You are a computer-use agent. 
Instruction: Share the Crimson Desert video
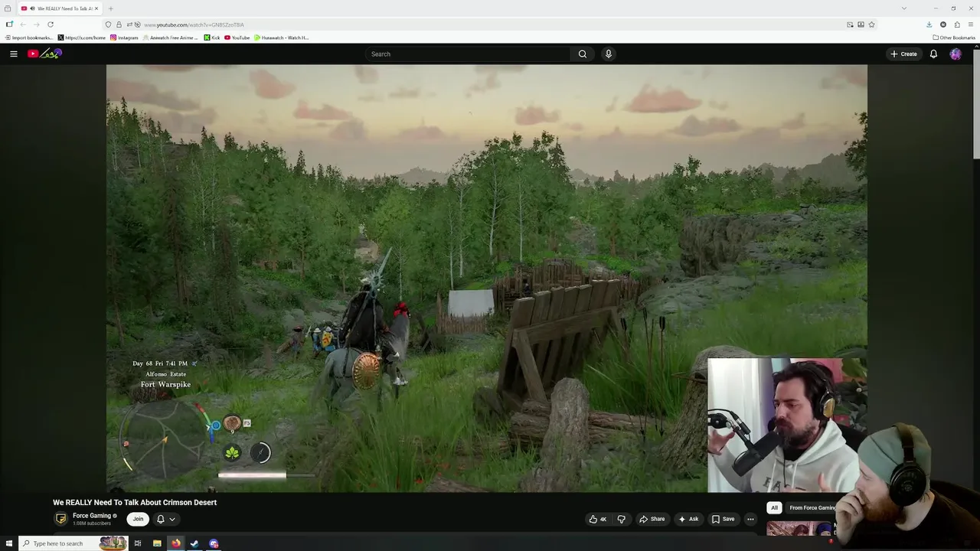tap(652, 519)
